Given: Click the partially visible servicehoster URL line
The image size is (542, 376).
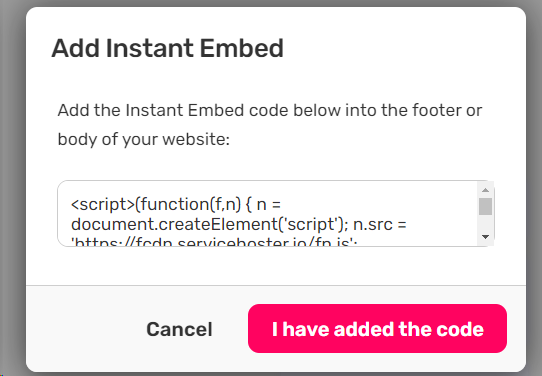Looking at the screenshot, I should click(214, 241).
